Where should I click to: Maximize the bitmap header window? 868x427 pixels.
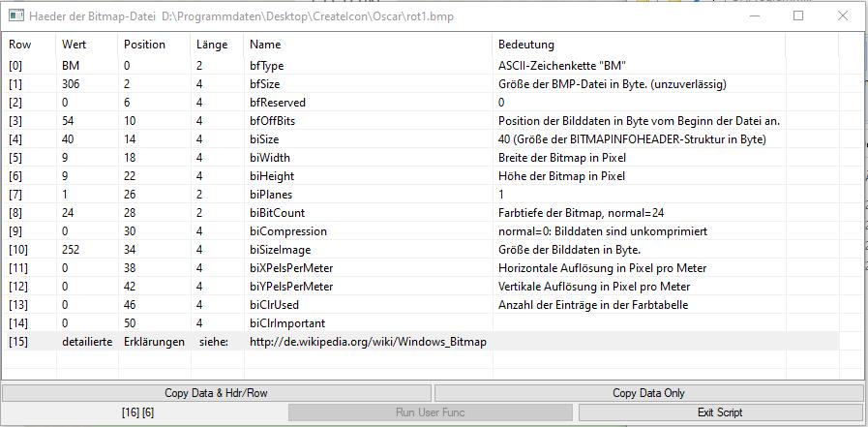pyautogui.click(x=798, y=16)
